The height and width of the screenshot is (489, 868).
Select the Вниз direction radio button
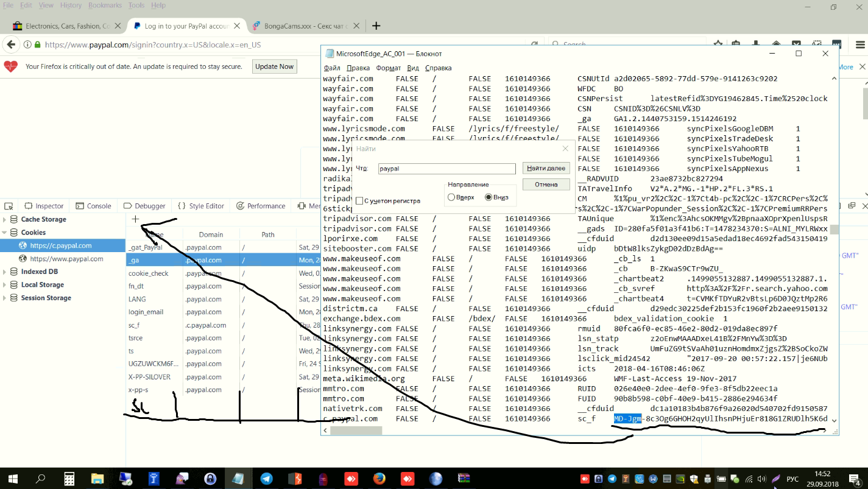(489, 197)
